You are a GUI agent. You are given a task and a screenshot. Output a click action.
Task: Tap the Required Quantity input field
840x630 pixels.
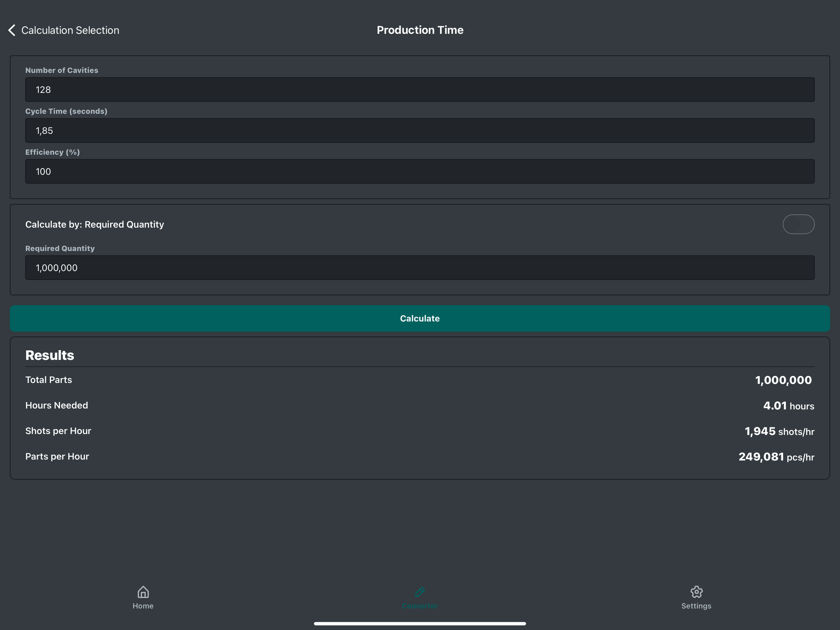[x=420, y=268]
